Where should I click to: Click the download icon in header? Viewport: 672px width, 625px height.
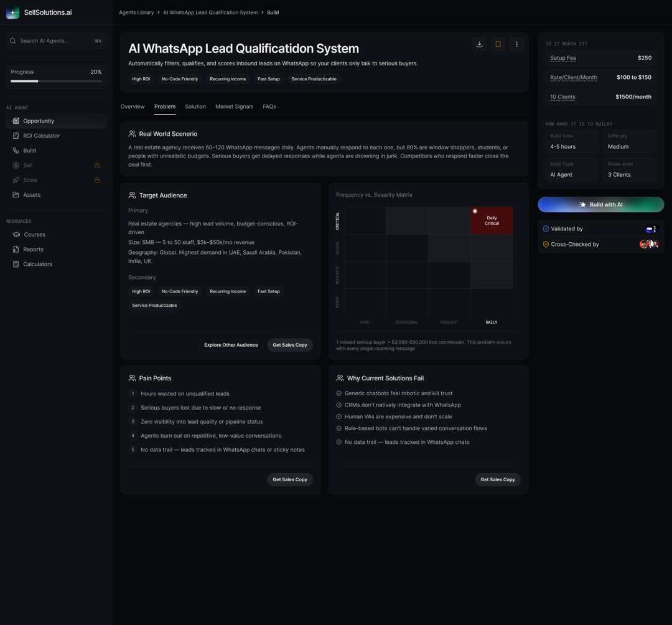pyautogui.click(x=479, y=44)
